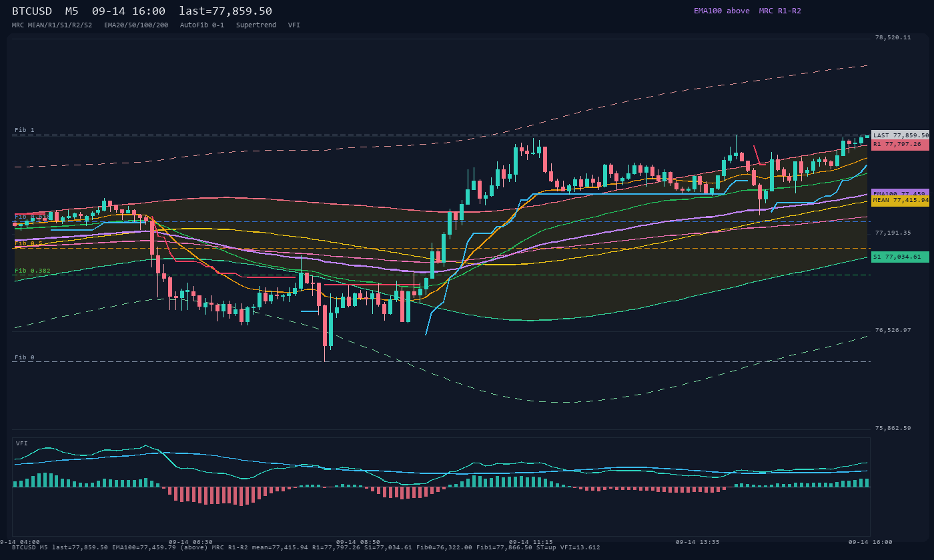The image size is (934, 560).
Task: Click the LAST 77,859.50 price tag
Action: click(900, 135)
